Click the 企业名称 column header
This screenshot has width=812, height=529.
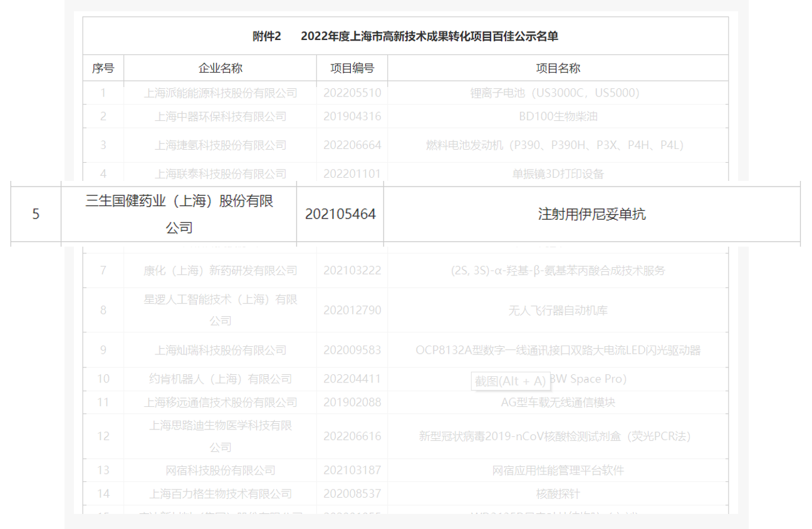220,68
